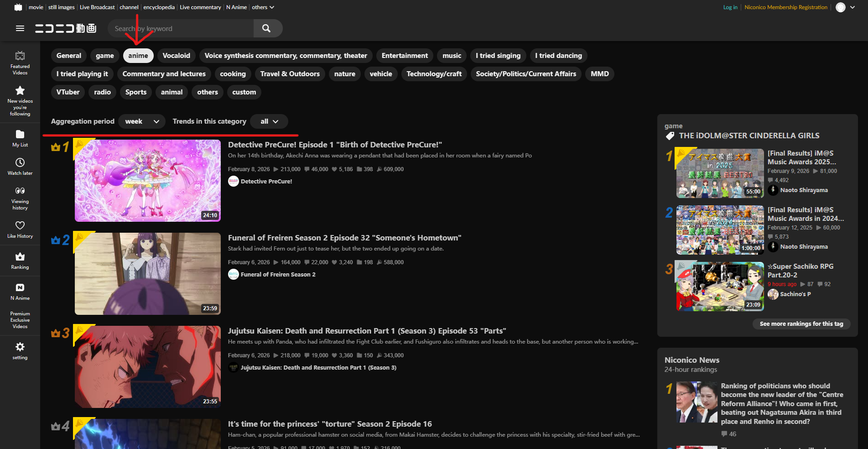Open Jujutsu Kaisen video thumbnail
This screenshot has height=449, width=868.
point(148,367)
